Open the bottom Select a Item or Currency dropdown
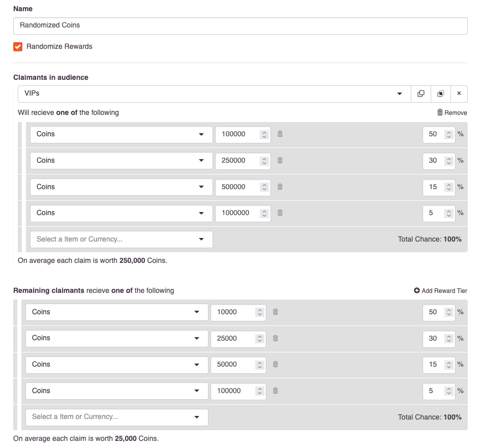Screen dimensions: 483x448 [x=117, y=417]
